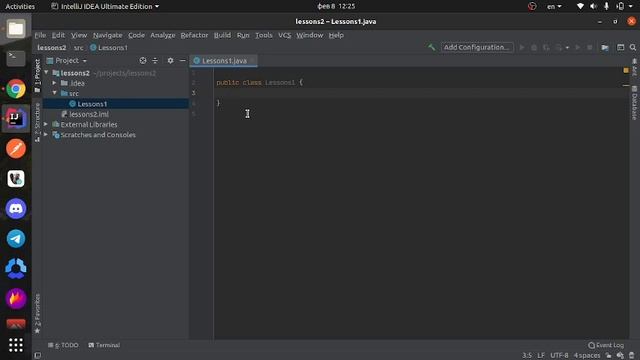640x360 pixels.
Task: Click the Stop square icon in toolbar
Action: (590, 47)
